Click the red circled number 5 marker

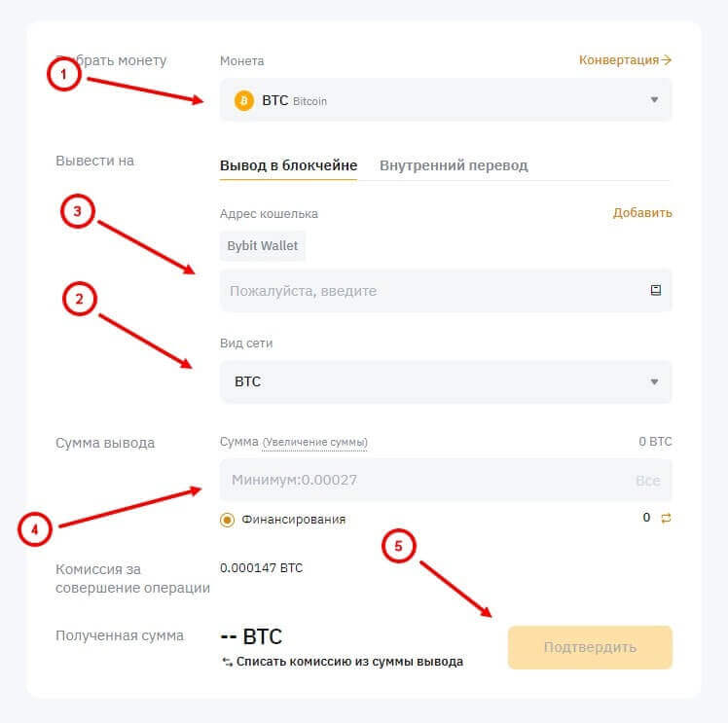tap(397, 546)
